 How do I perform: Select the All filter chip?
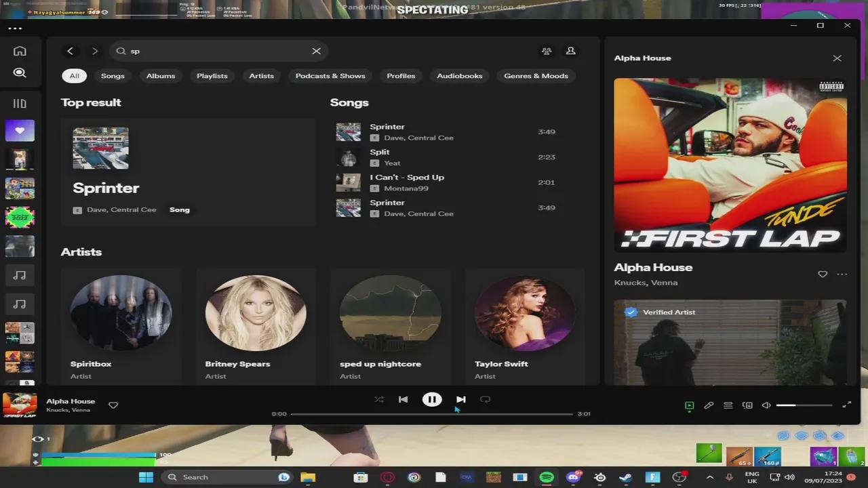pyautogui.click(x=74, y=76)
